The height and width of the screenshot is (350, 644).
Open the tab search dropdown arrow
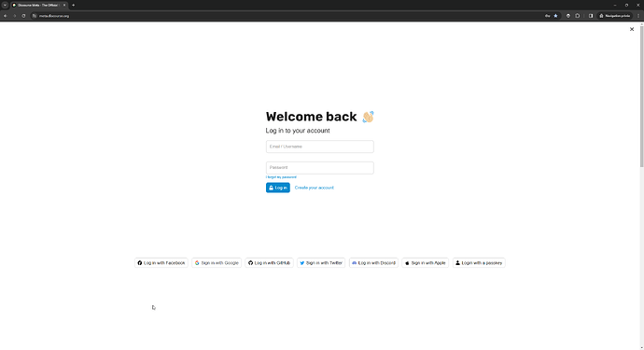pyautogui.click(x=5, y=6)
